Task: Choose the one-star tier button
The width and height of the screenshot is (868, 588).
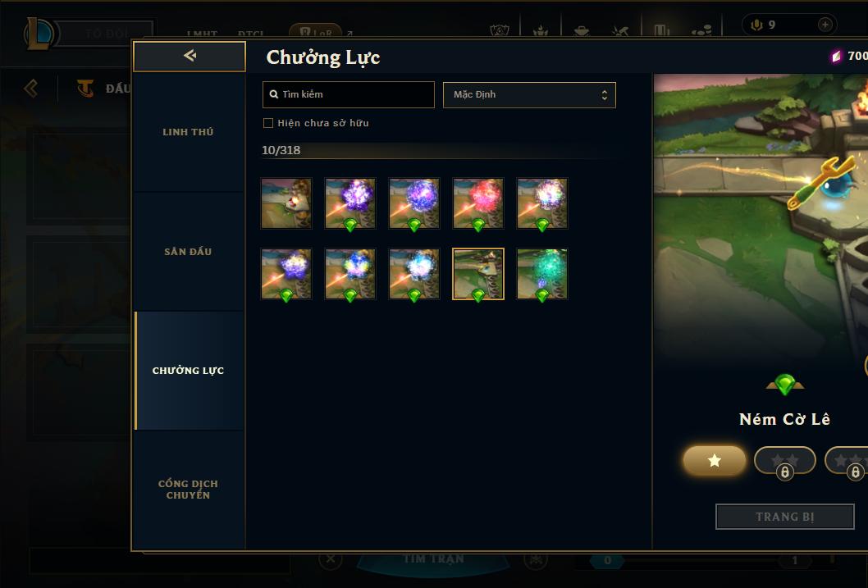Action: [714, 460]
